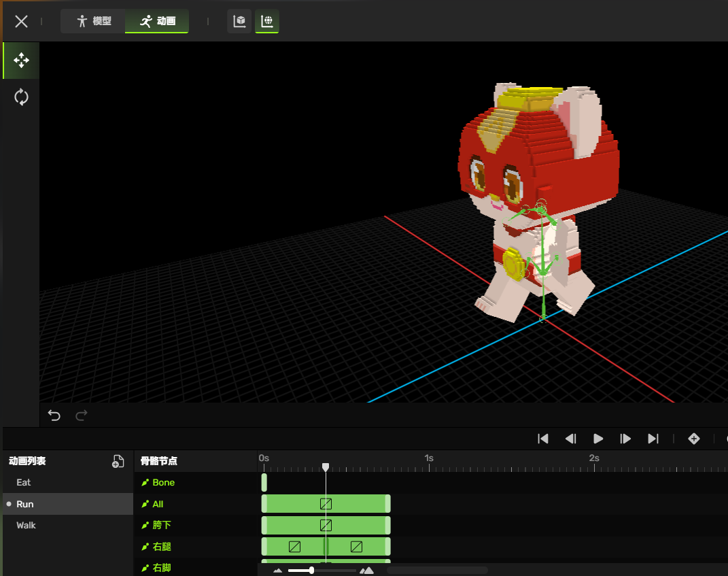This screenshot has height=576, width=728.
Task: Select the Eat animation
Action: coord(68,482)
